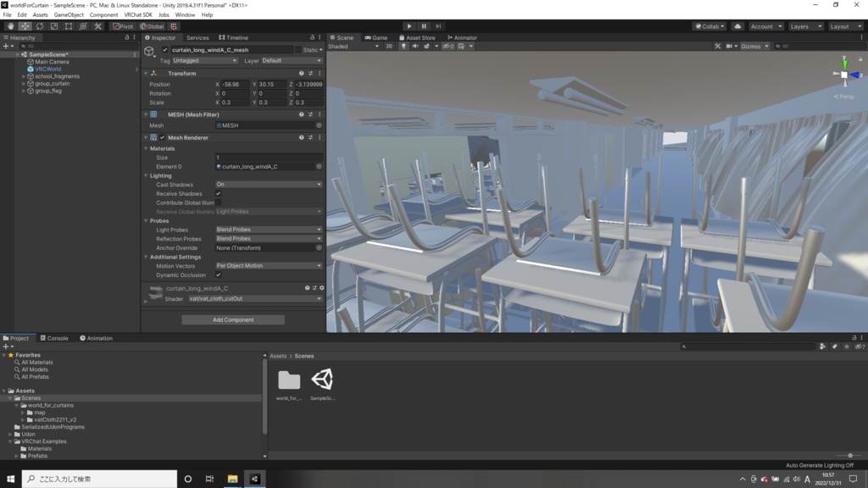Select the Hand tool in the toolbar
Image resolution: width=868 pixels, height=488 pixels.
(x=10, y=26)
